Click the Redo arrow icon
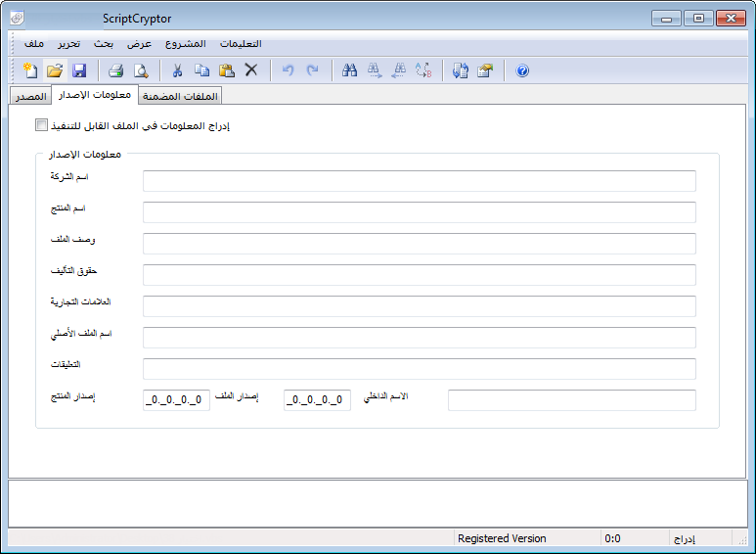The width and height of the screenshot is (756, 554). tap(312, 70)
